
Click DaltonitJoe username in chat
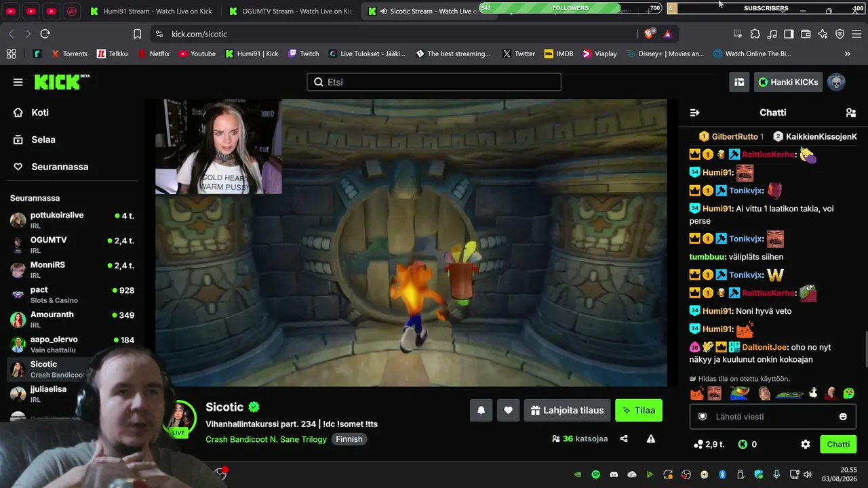click(x=764, y=347)
